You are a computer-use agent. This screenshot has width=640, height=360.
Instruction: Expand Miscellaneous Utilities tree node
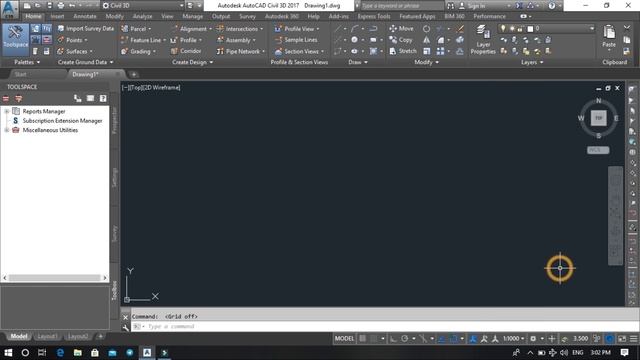[x=7, y=130]
